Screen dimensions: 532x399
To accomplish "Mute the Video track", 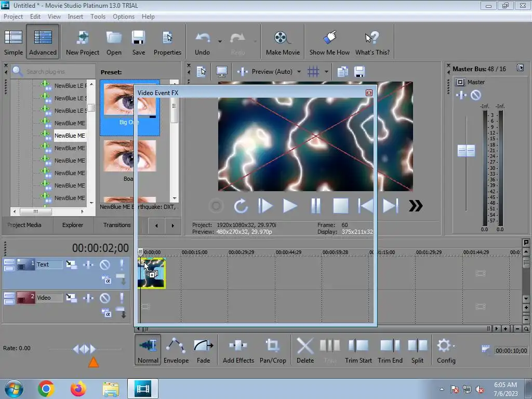I will coord(105,298).
